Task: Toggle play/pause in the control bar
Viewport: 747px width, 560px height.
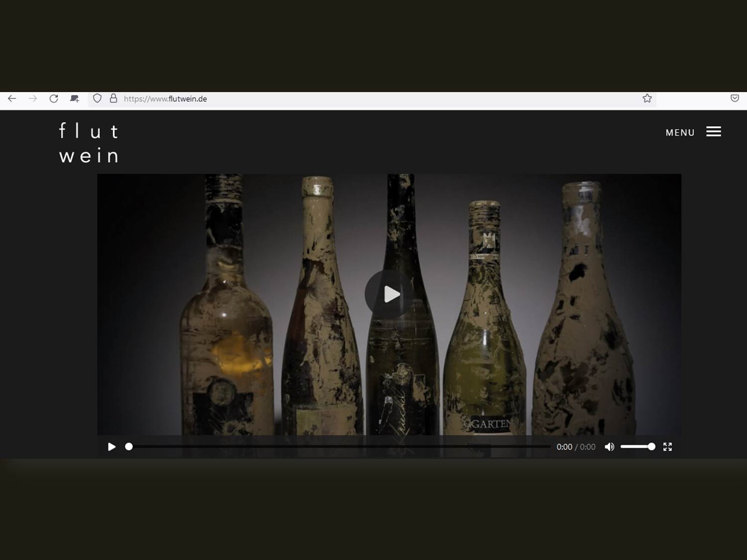Action: pos(112,447)
